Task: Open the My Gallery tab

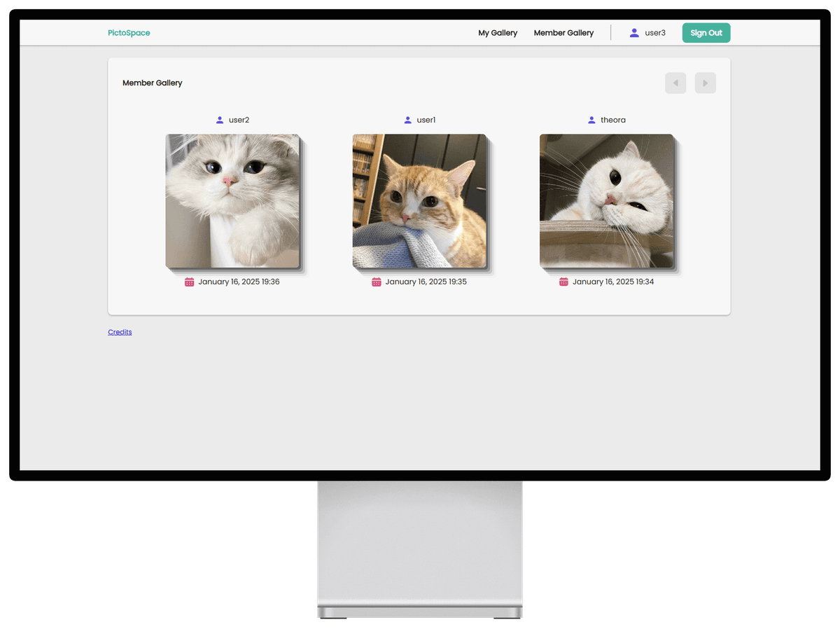Action: [x=497, y=32]
